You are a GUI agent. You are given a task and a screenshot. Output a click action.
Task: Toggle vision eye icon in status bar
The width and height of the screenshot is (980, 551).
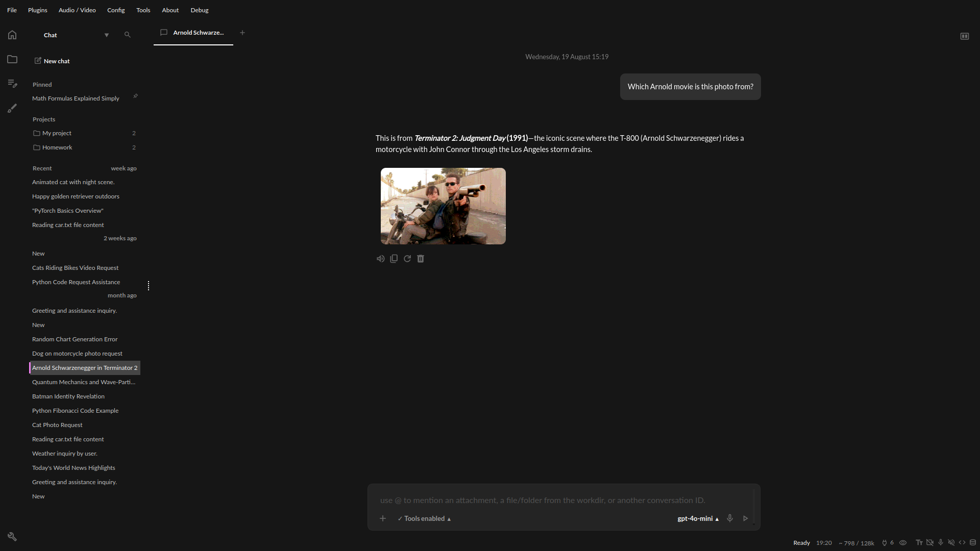point(903,543)
